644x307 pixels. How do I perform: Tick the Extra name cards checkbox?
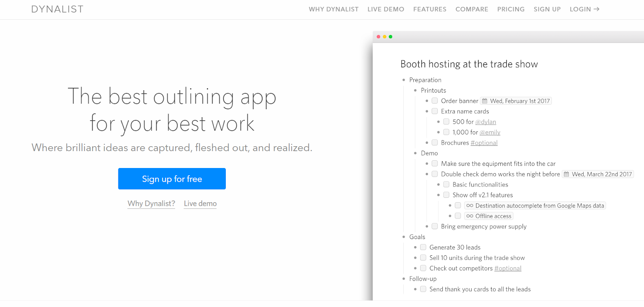click(435, 111)
